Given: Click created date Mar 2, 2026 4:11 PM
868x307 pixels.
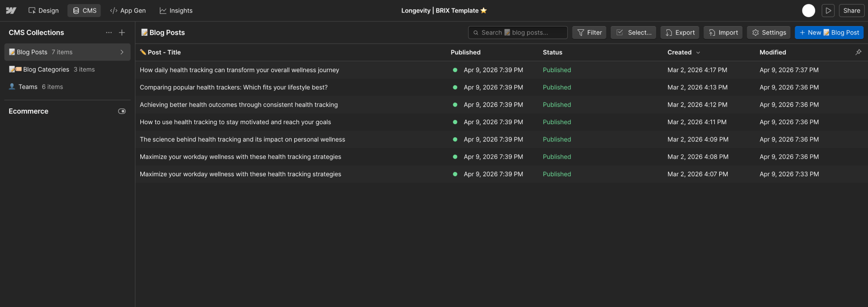Looking at the screenshot, I should (697, 122).
